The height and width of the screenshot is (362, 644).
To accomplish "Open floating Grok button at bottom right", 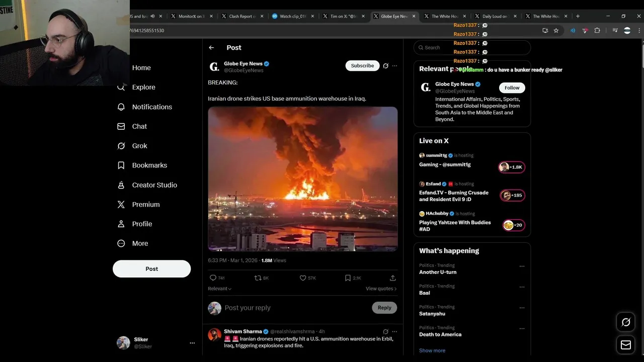I will pos(626,322).
